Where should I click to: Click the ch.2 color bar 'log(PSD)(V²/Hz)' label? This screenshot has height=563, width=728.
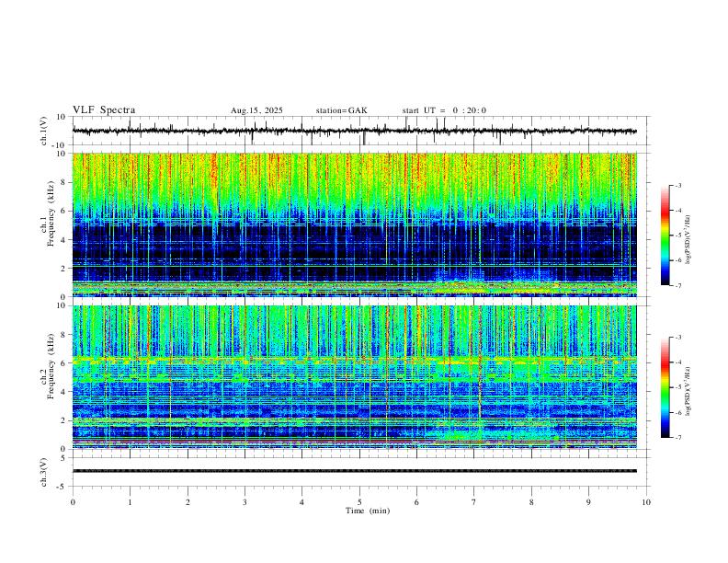pos(688,391)
